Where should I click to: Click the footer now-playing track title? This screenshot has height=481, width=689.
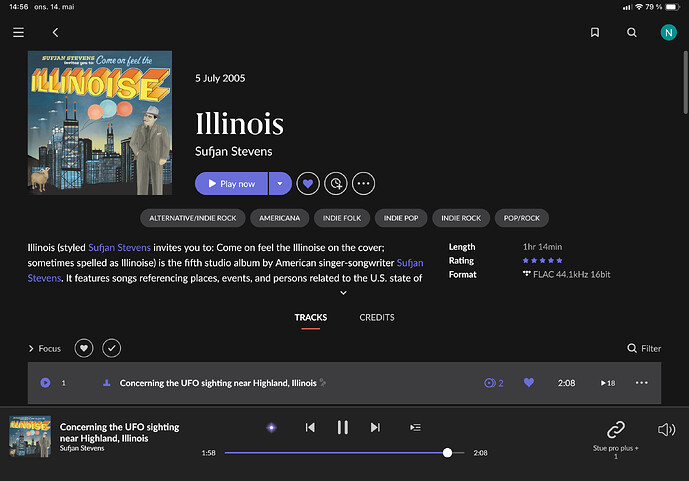[x=119, y=433]
